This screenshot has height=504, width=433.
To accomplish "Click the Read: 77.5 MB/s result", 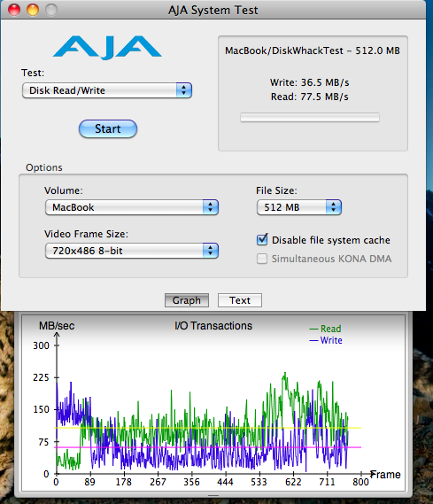I will coord(309,97).
